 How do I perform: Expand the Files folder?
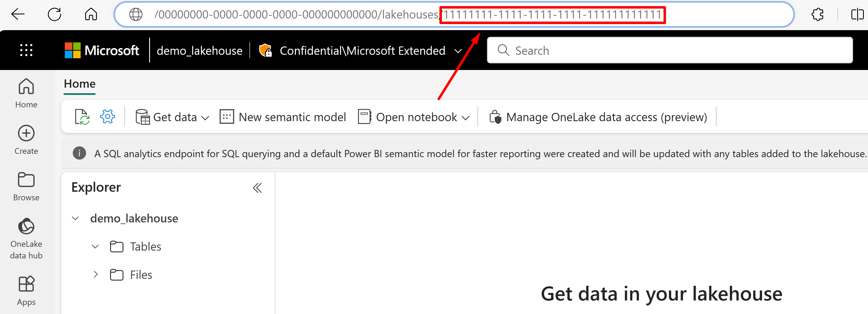click(95, 275)
